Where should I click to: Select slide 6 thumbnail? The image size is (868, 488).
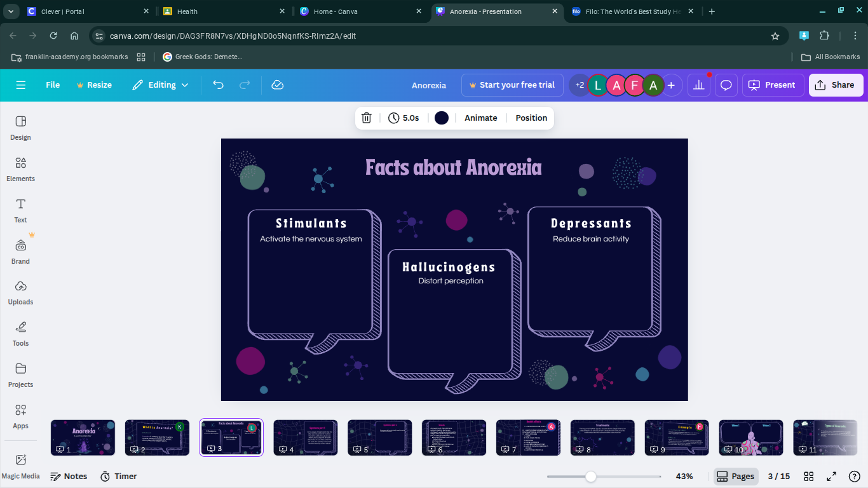454,437
